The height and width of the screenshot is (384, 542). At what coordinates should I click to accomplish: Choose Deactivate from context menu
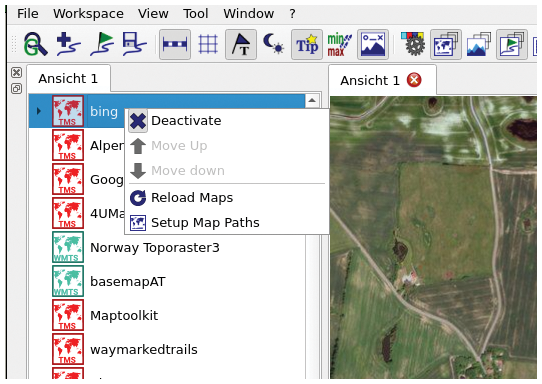point(226,121)
